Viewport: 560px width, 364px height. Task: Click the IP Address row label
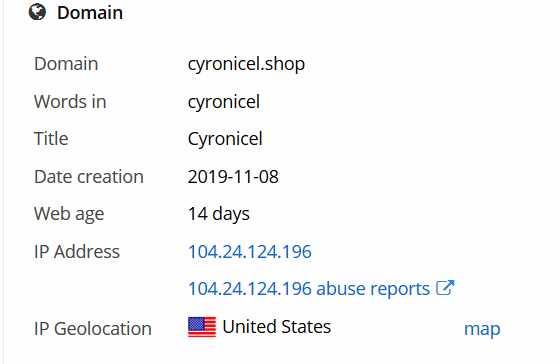[77, 251]
